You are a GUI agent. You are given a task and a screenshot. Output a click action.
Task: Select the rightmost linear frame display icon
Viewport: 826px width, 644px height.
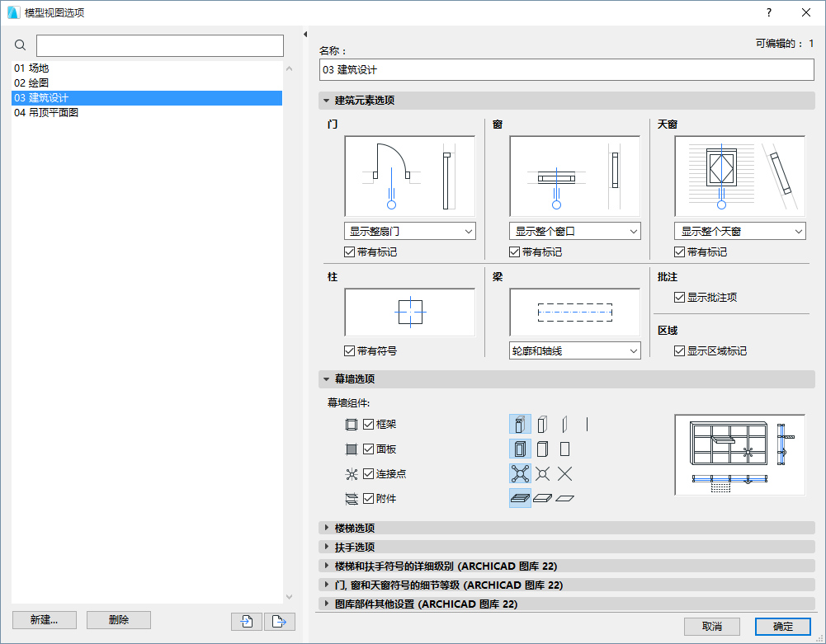(588, 424)
